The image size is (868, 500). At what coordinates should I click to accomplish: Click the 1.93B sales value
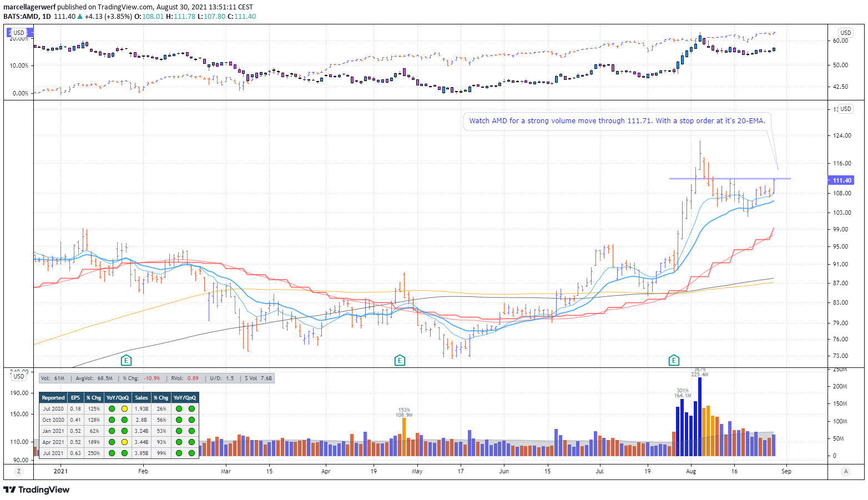[142, 409]
